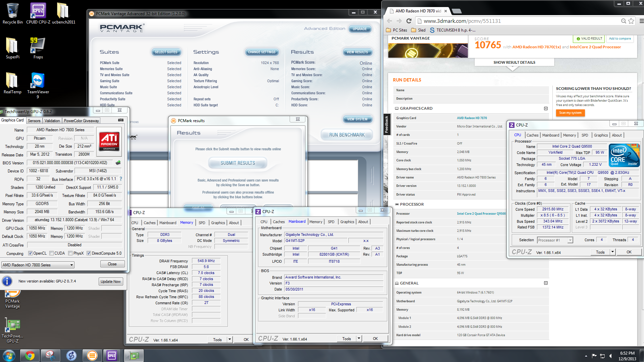
Task: Open the Tools dropdown arrow in front CPU-Z
Action: (x=612, y=252)
